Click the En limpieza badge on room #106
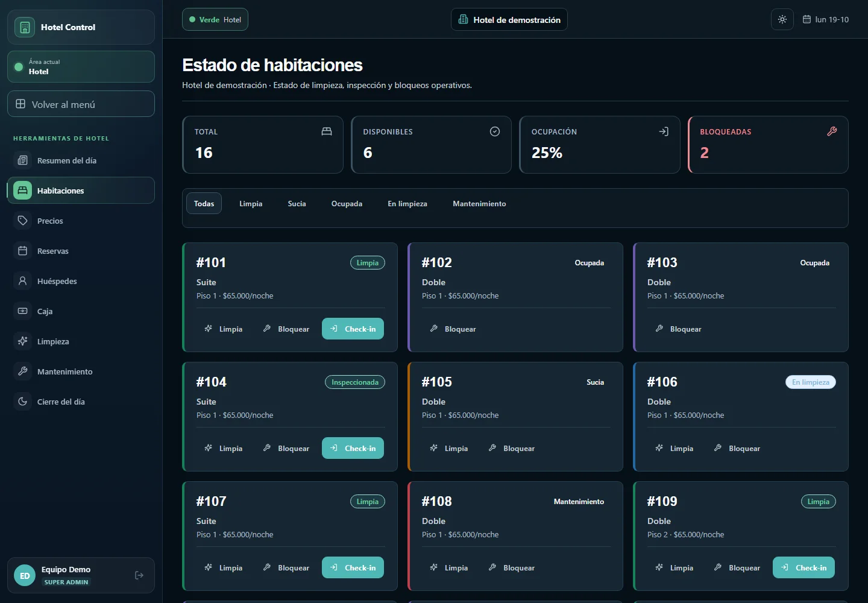Screen dimensions: 868x603 (811, 382)
